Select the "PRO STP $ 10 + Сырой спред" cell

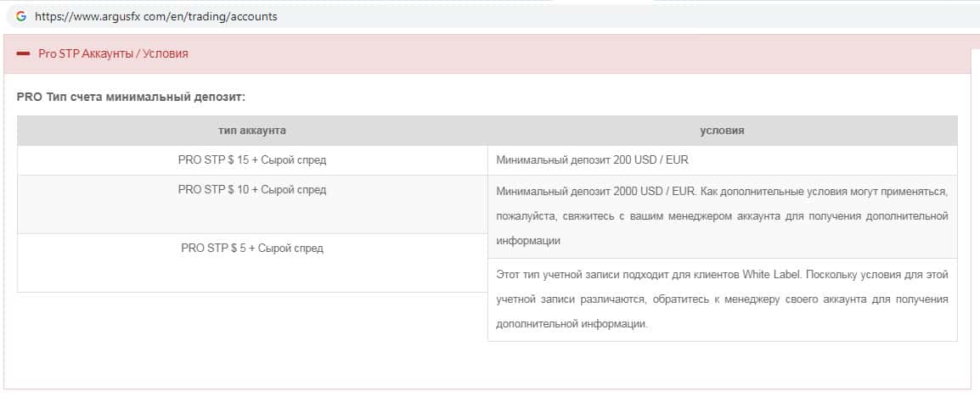coord(251,189)
